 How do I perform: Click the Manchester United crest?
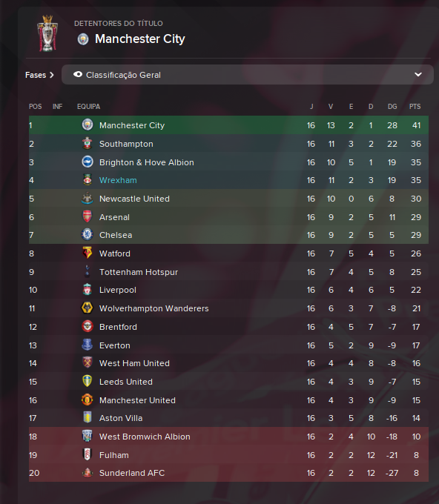[x=88, y=399]
